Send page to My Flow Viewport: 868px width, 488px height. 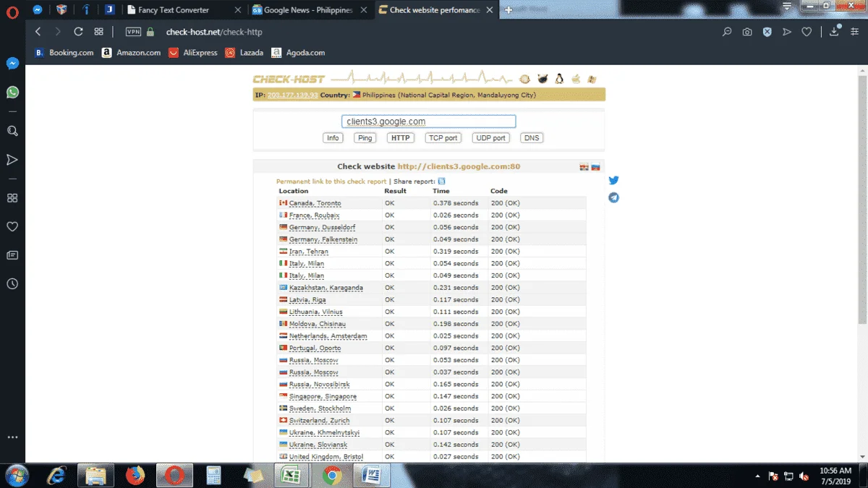pyautogui.click(x=787, y=32)
